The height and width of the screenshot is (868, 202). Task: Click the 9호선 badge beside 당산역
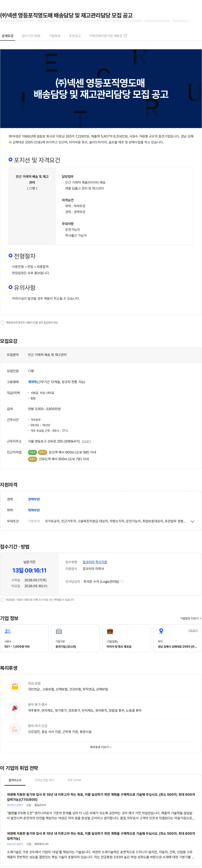43,452
